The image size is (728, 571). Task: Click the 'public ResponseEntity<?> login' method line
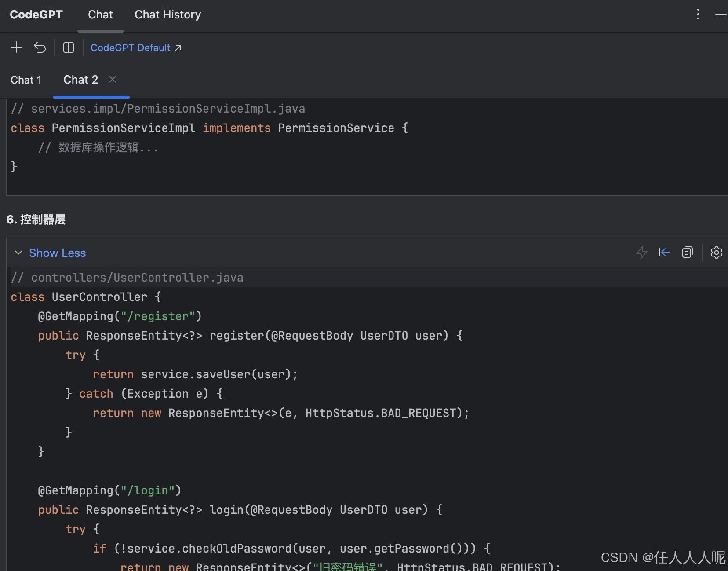coord(240,510)
